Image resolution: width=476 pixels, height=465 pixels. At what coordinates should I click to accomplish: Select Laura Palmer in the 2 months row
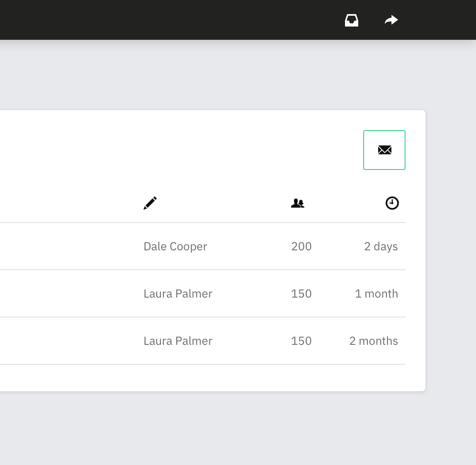pos(178,341)
